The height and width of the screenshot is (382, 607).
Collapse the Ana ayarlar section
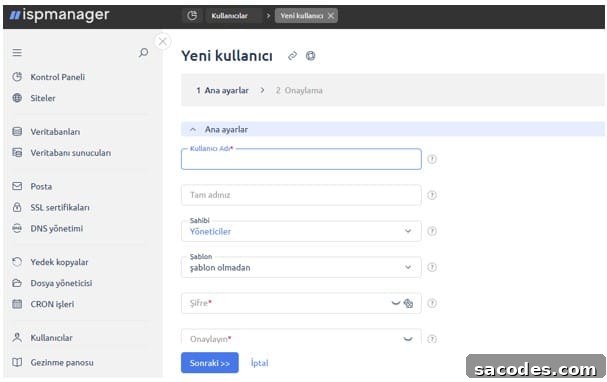point(193,130)
